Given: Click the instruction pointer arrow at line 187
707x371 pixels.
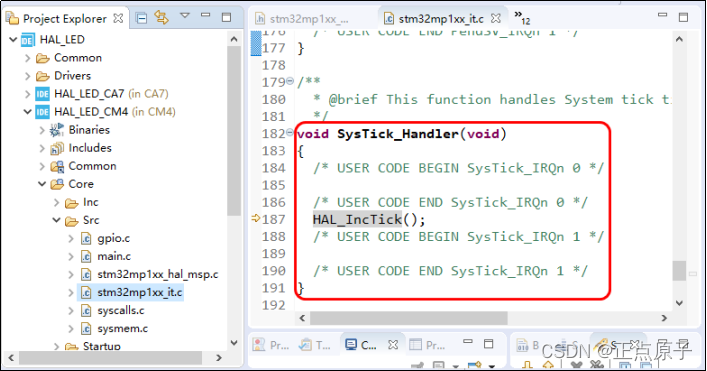Looking at the screenshot, I should coord(256,219).
